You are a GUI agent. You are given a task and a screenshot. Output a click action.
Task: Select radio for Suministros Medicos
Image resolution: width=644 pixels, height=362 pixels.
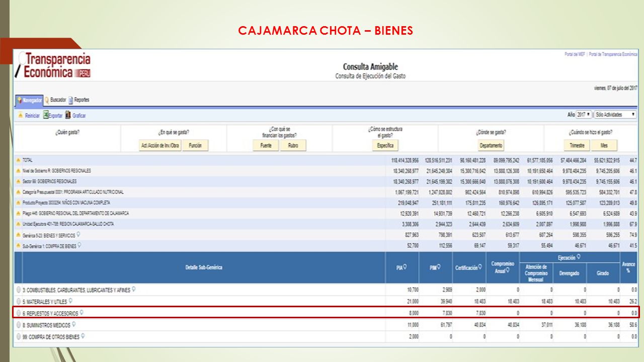point(19,325)
